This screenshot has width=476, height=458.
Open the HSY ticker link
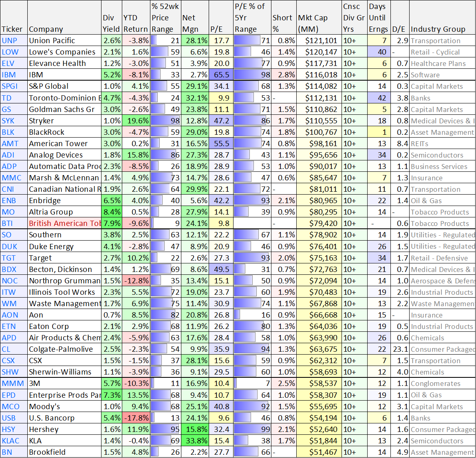click(9, 430)
